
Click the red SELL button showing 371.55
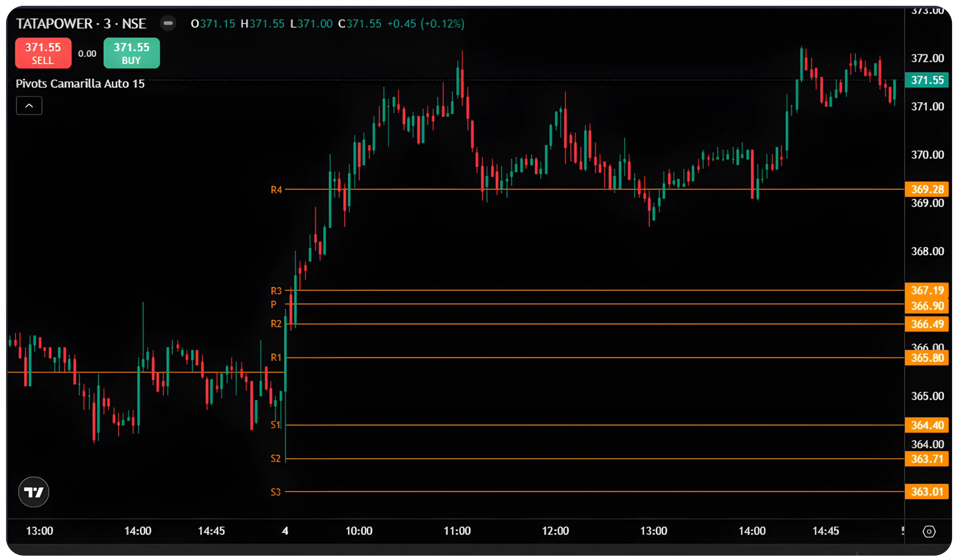click(43, 53)
